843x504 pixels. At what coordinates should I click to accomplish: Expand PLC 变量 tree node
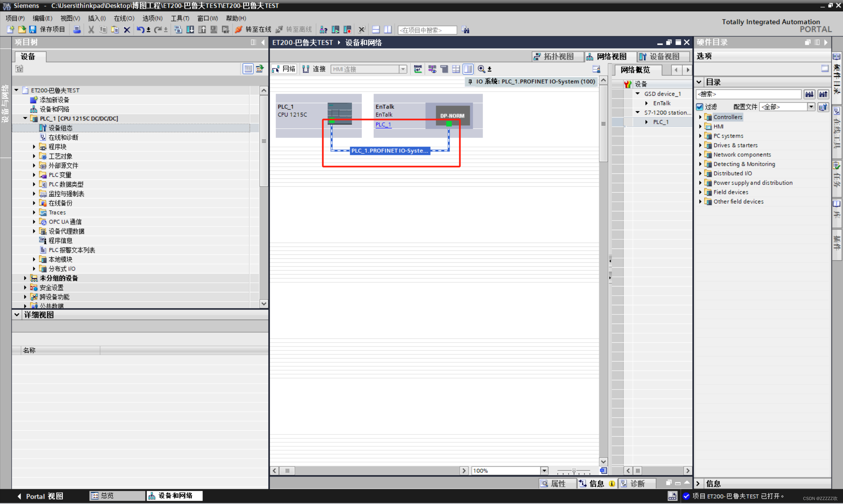(x=34, y=175)
